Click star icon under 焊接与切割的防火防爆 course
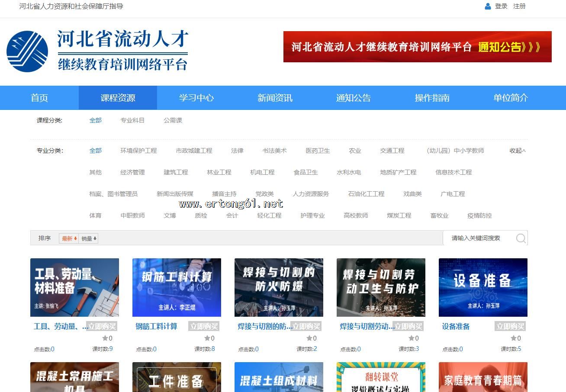This screenshot has height=392, width=566. 309,338
